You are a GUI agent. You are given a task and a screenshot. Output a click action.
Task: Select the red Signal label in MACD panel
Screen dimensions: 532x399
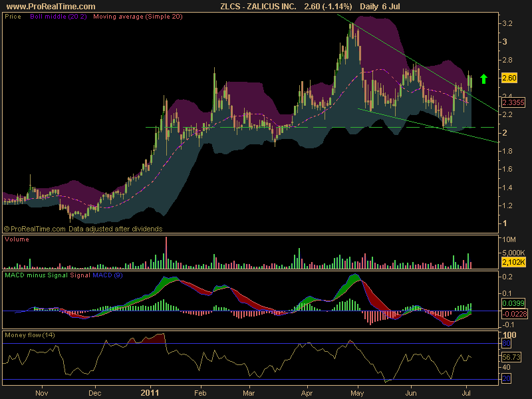(80, 275)
